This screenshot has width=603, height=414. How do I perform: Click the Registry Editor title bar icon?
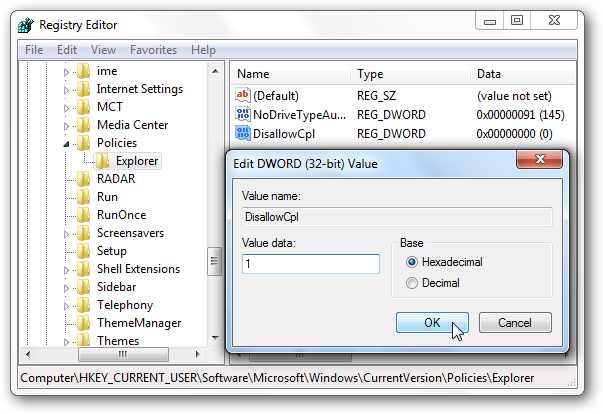26,25
